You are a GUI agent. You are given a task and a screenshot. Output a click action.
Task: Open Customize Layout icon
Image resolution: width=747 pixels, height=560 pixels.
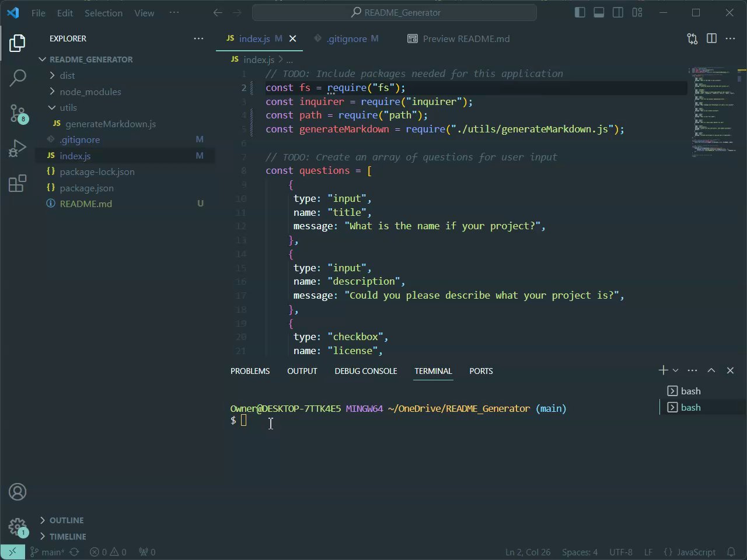pos(637,12)
